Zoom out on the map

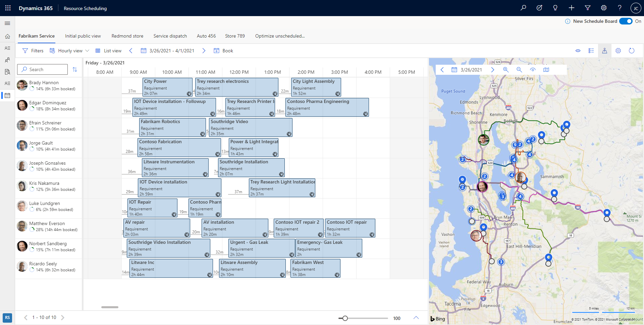click(x=519, y=70)
